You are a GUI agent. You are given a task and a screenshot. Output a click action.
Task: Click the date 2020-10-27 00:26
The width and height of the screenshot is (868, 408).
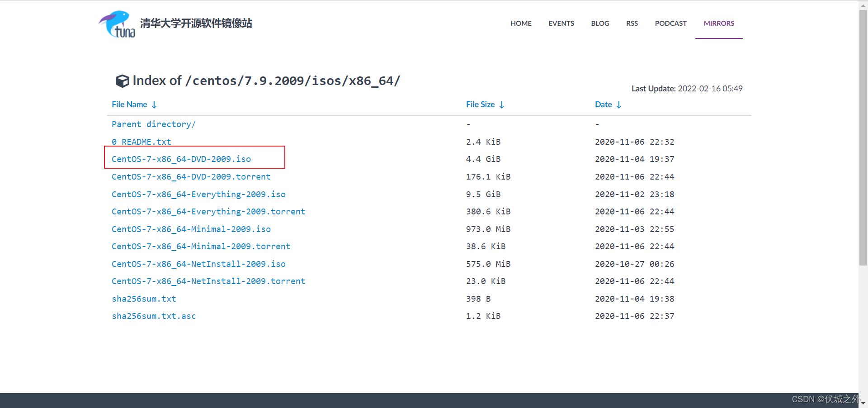click(x=634, y=264)
